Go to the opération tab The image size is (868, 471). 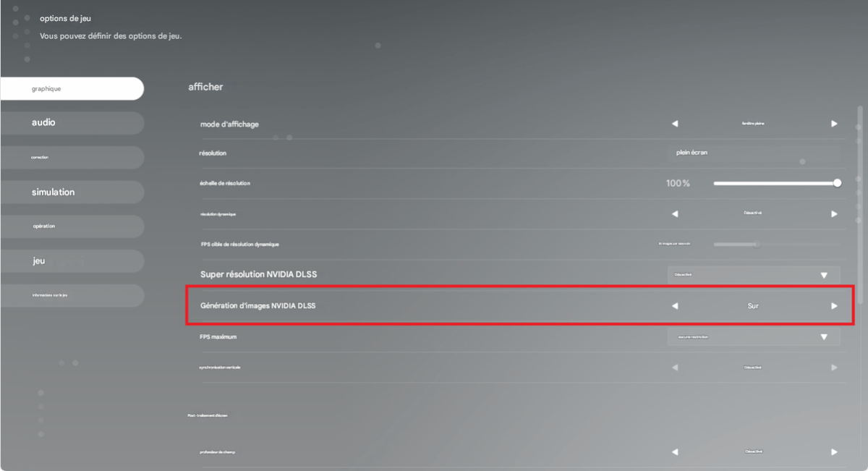pyautogui.click(x=72, y=226)
